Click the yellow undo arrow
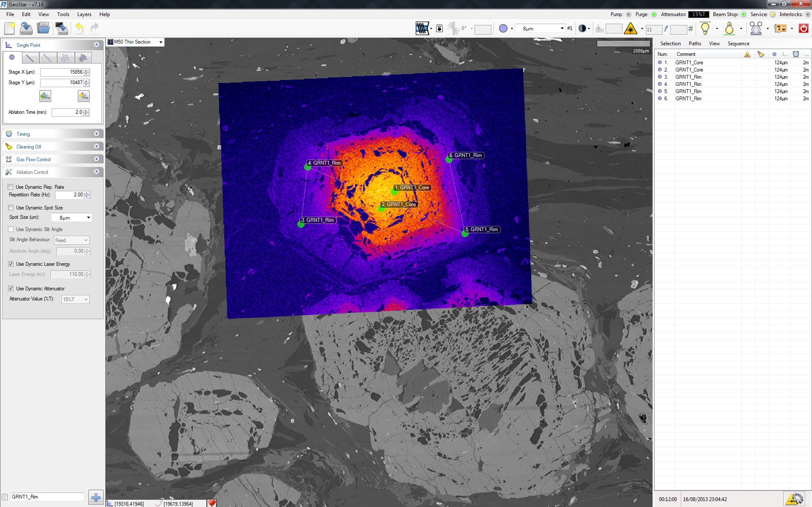Screen dimensions: 812x507 point(80,28)
